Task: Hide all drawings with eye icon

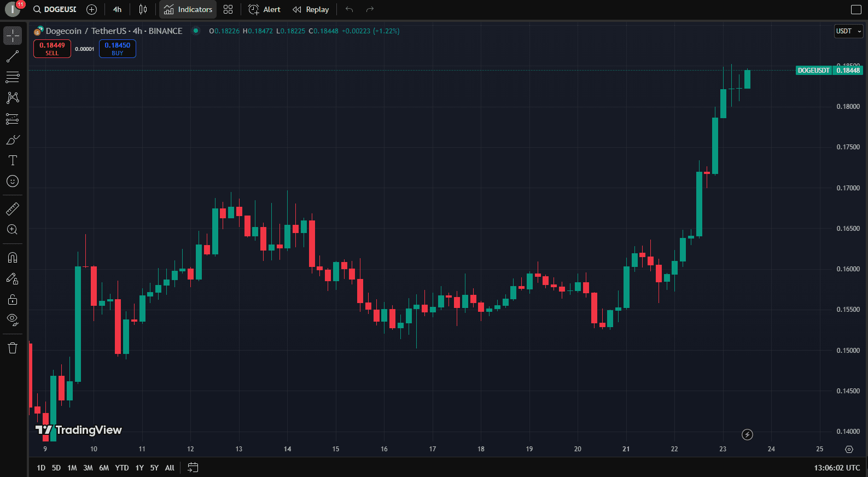Action: coord(13,320)
